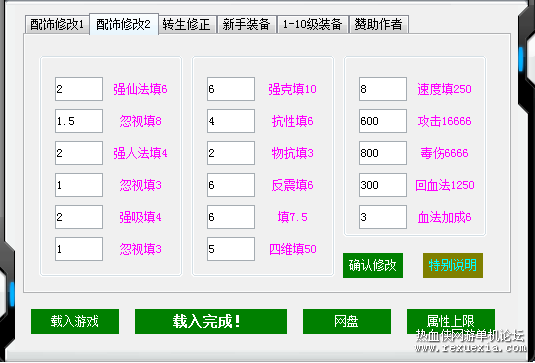The width and height of the screenshot is (535, 363).
Task: Switch to the 配饰修改1 tab
Action: tap(57, 25)
